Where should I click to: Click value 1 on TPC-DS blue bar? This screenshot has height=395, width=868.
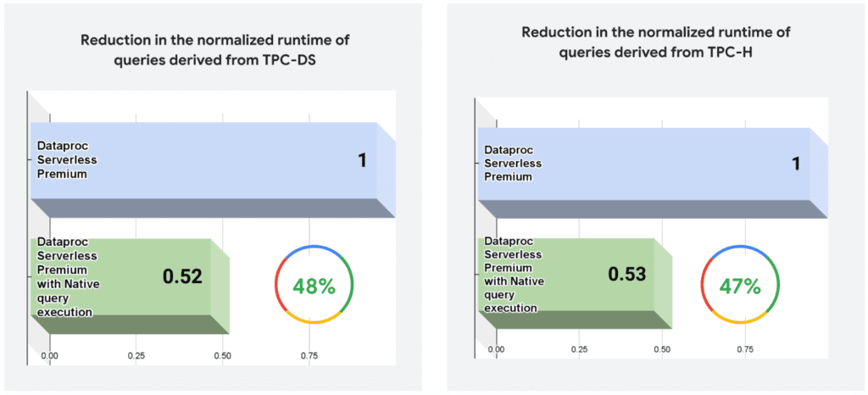point(362,159)
